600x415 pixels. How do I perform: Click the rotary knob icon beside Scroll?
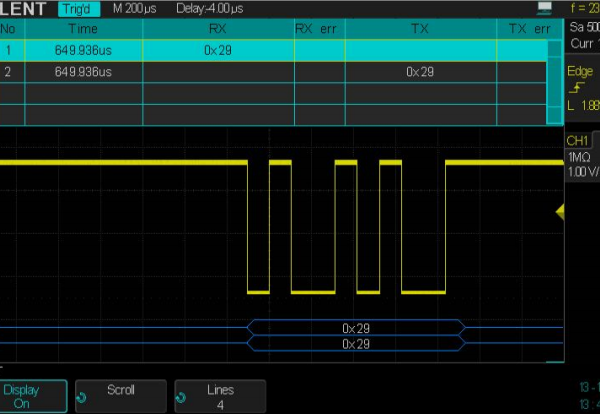tap(82, 396)
